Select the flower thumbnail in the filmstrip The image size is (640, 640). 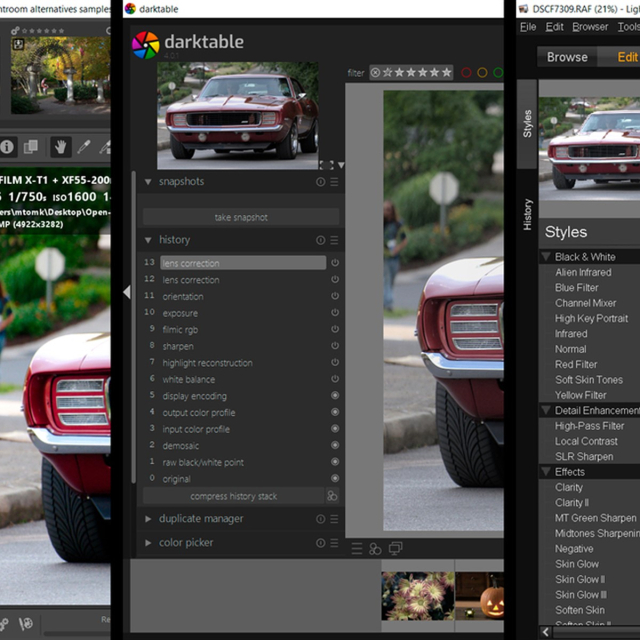(x=418, y=596)
